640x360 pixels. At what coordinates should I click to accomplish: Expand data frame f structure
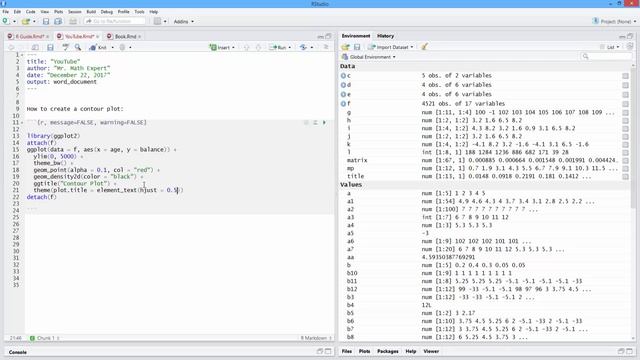tap(343, 104)
